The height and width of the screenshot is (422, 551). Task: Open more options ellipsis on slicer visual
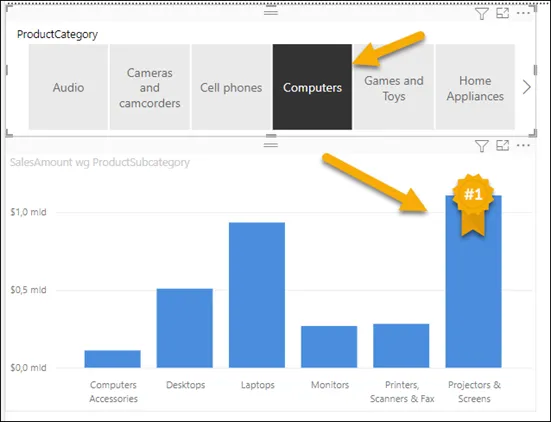tap(523, 13)
